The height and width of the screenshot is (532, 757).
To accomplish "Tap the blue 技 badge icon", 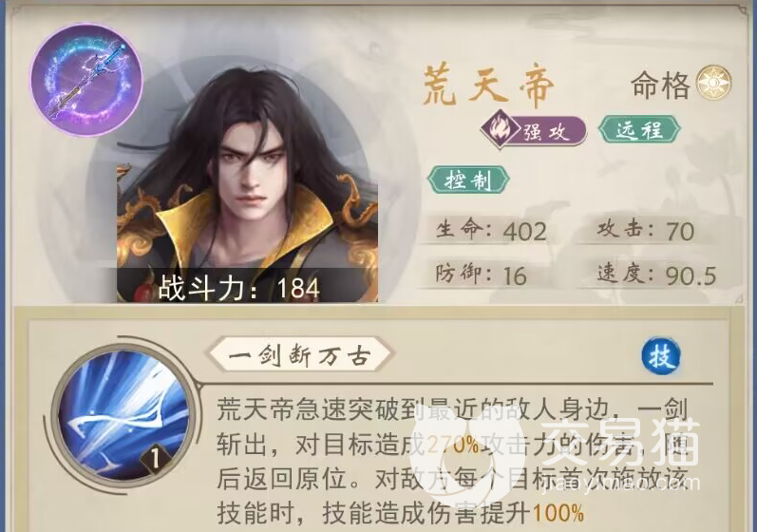I will point(661,357).
